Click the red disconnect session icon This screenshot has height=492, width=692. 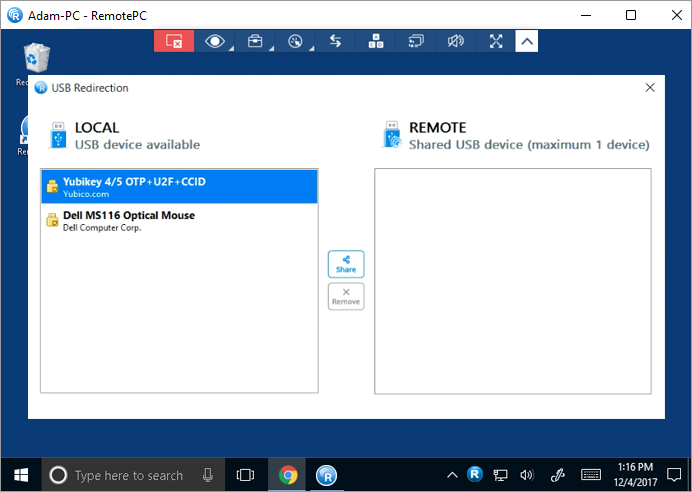click(x=174, y=41)
